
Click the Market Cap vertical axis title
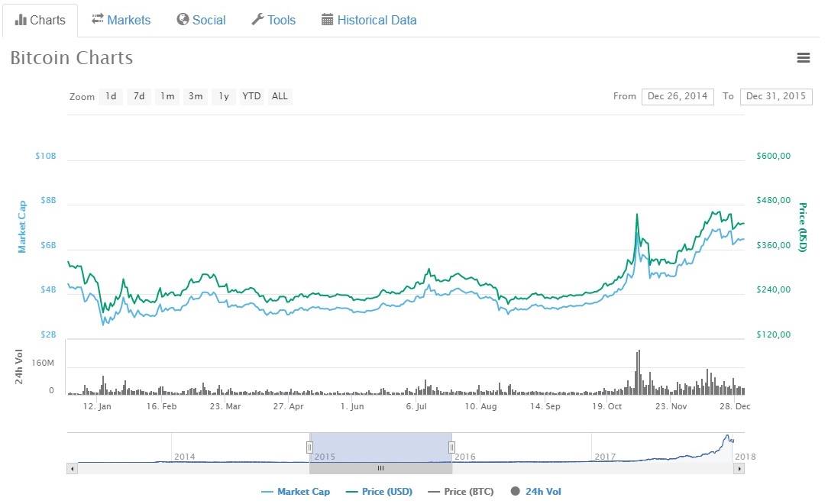click(x=21, y=227)
